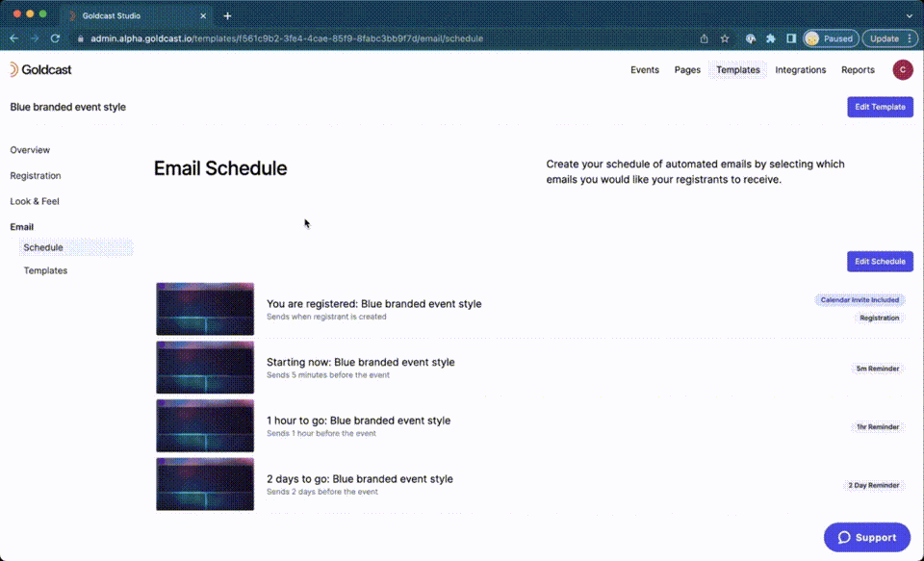Open the Events menu
This screenshot has width=924, height=561.
(x=645, y=69)
